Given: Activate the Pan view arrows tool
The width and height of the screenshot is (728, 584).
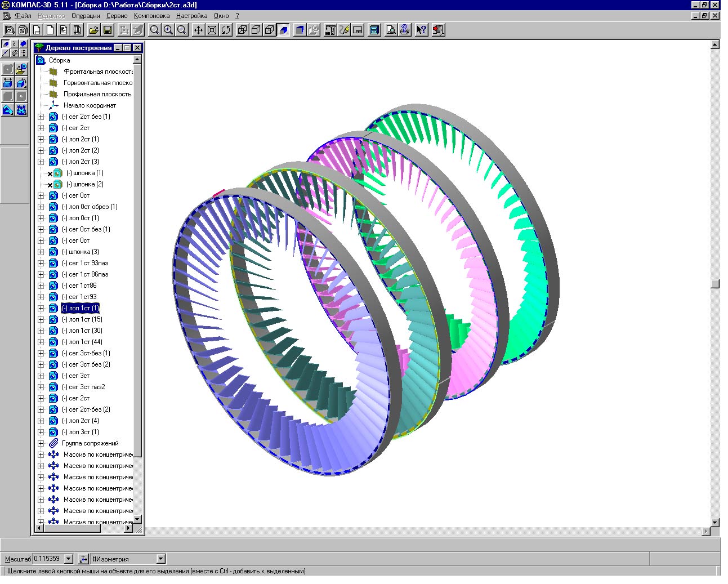Looking at the screenshot, I should (198, 30).
